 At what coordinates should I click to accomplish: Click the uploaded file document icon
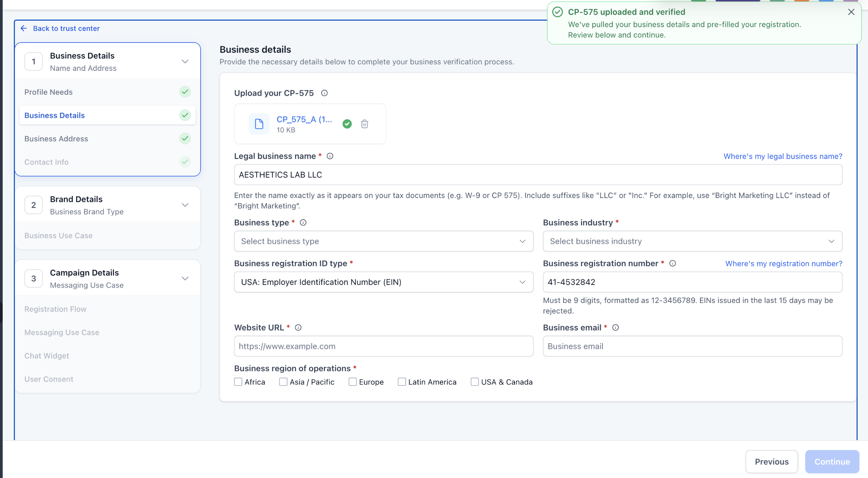259,124
